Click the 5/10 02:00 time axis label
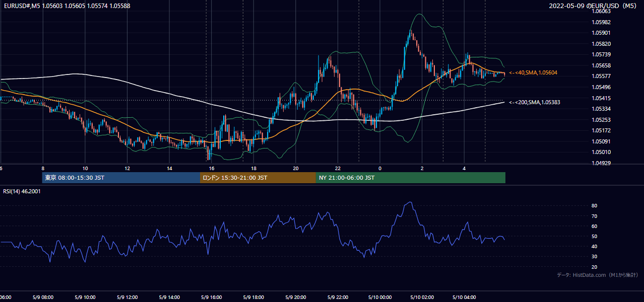 point(421,297)
